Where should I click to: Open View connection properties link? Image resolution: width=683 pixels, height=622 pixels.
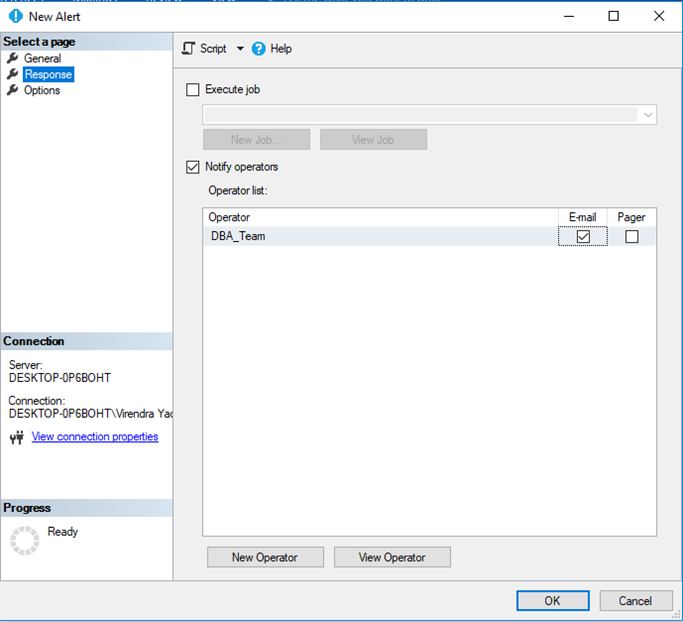point(95,437)
